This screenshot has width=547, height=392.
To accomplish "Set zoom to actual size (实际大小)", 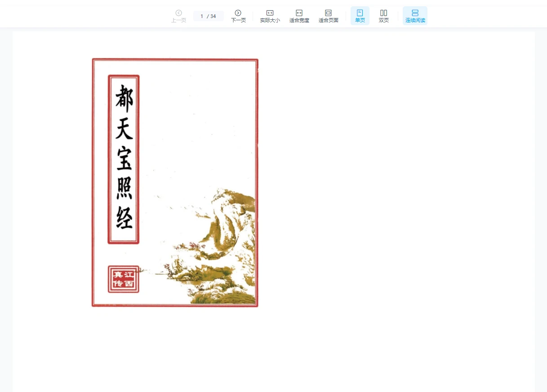I will click(x=270, y=16).
